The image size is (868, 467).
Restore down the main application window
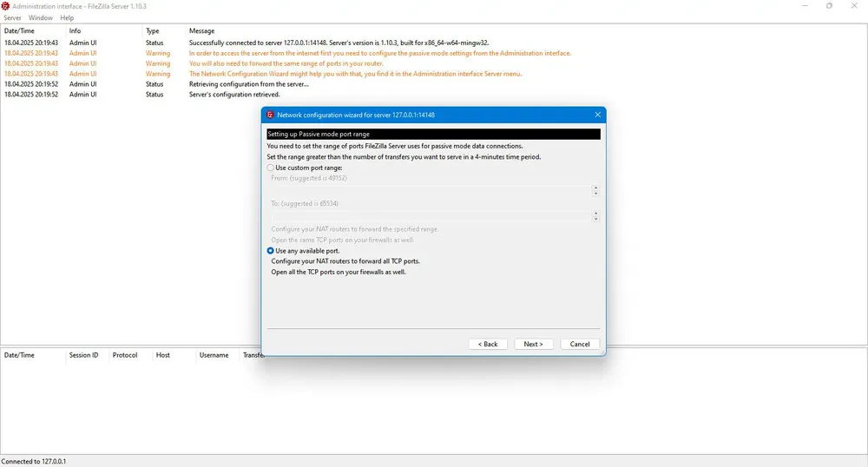point(829,6)
